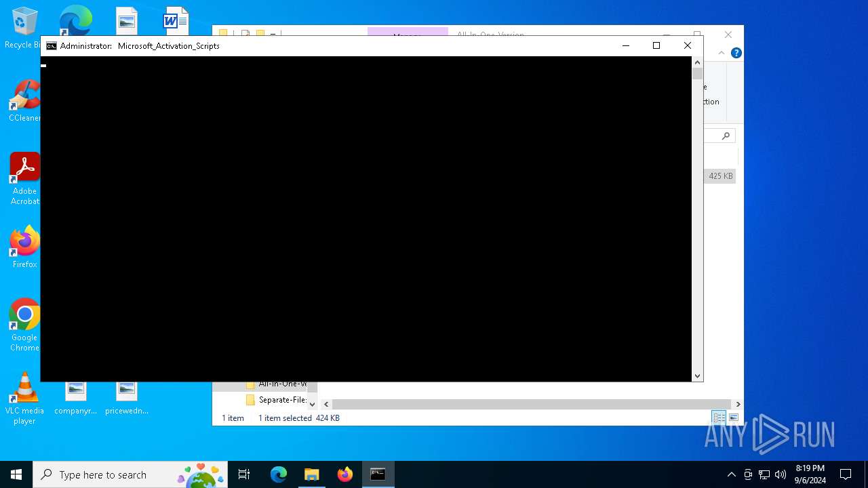This screenshot has height=488, width=868.
Task: Open Firefox from the taskbar
Action: (x=344, y=474)
